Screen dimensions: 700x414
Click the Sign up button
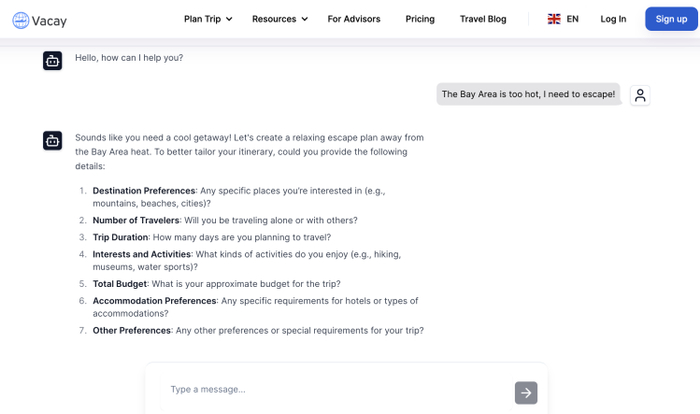[x=671, y=19]
